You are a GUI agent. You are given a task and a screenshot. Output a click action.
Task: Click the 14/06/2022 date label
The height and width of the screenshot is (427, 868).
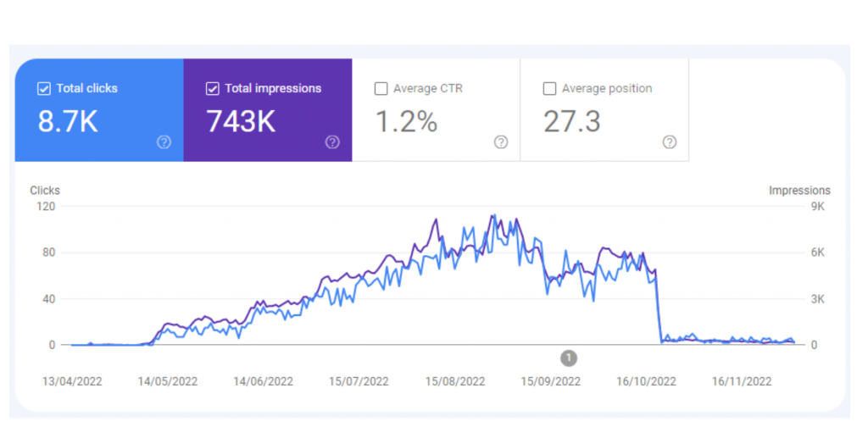pos(264,381)
